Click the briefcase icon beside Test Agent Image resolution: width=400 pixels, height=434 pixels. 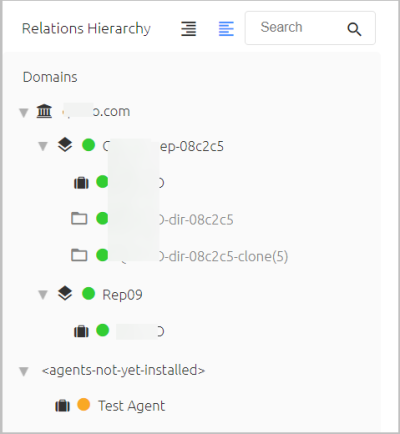coord(62,406)
